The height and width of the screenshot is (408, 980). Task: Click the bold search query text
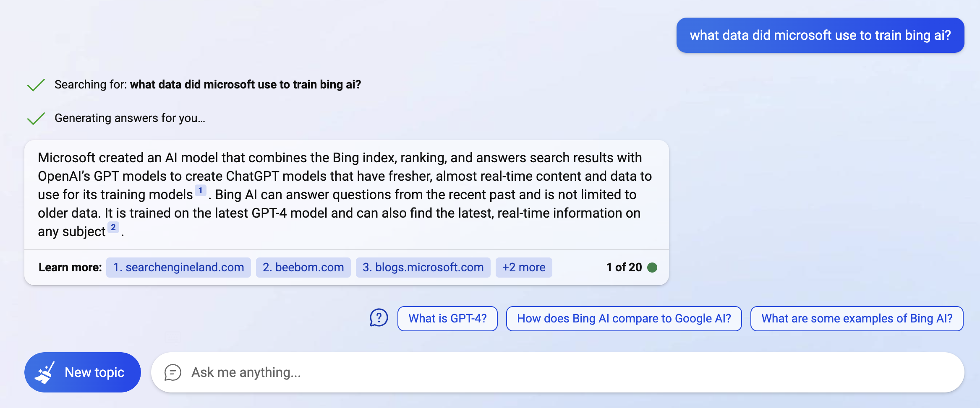[x=246, y=85]
